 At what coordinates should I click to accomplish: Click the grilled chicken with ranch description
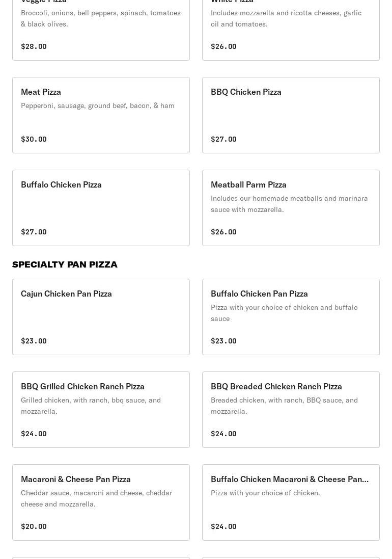91,406
